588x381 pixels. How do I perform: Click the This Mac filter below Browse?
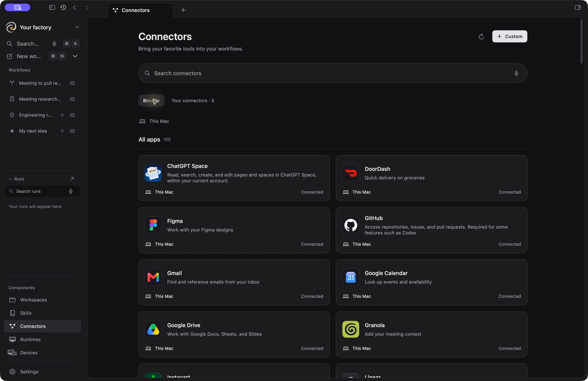[x=154, y=121]
